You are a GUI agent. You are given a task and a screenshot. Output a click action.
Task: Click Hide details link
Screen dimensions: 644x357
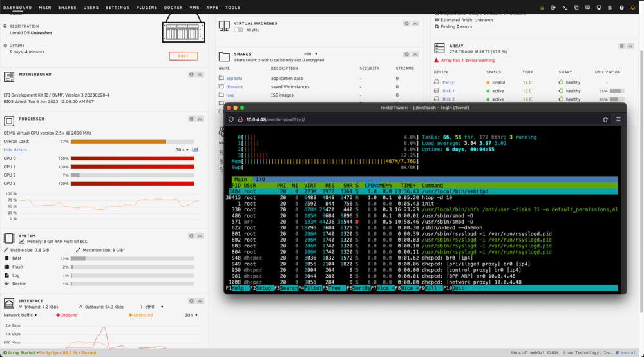(x=15, y=150)
